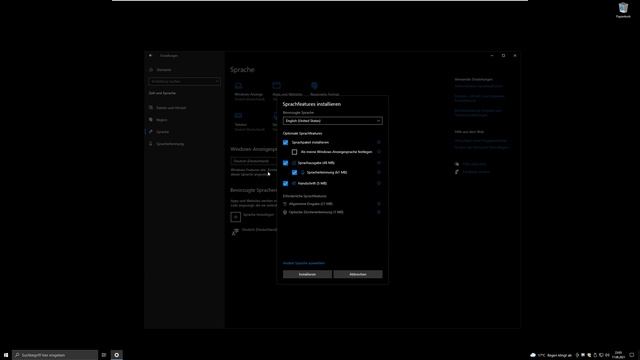The width and height of the screenshot is (640, 360).
Task: Click the Tastatur tile icon
Action: click(x=238, y=116)
